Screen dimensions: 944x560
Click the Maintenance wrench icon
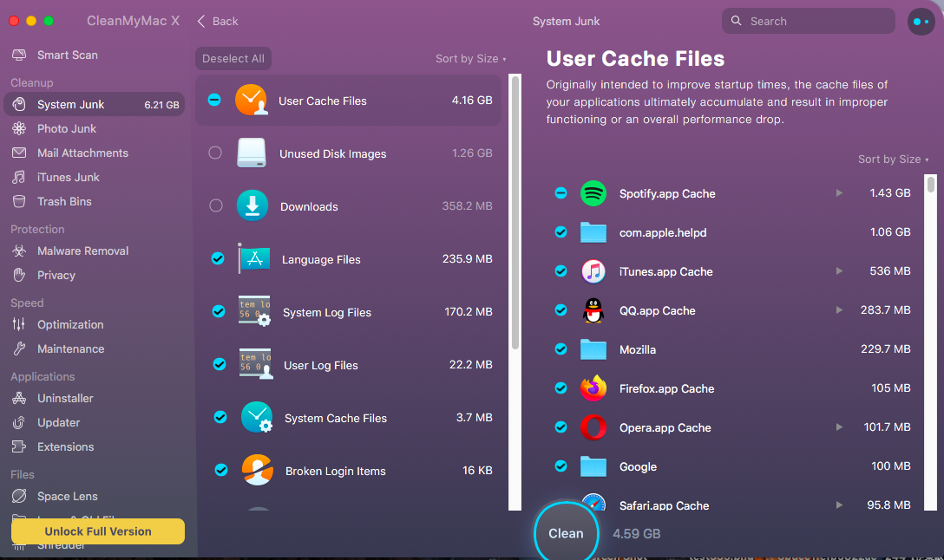(19, 348)
